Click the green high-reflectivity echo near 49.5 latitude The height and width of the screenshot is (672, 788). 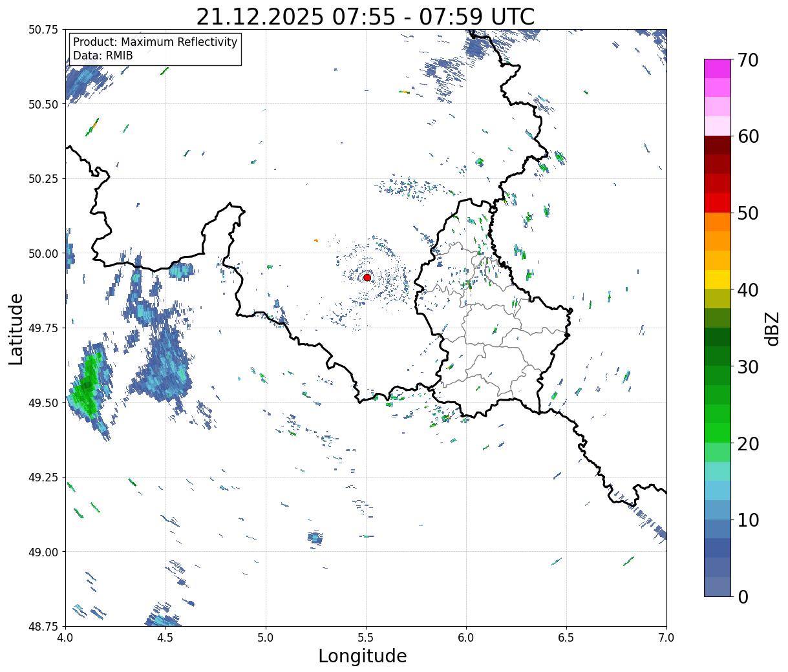(86, 386)
